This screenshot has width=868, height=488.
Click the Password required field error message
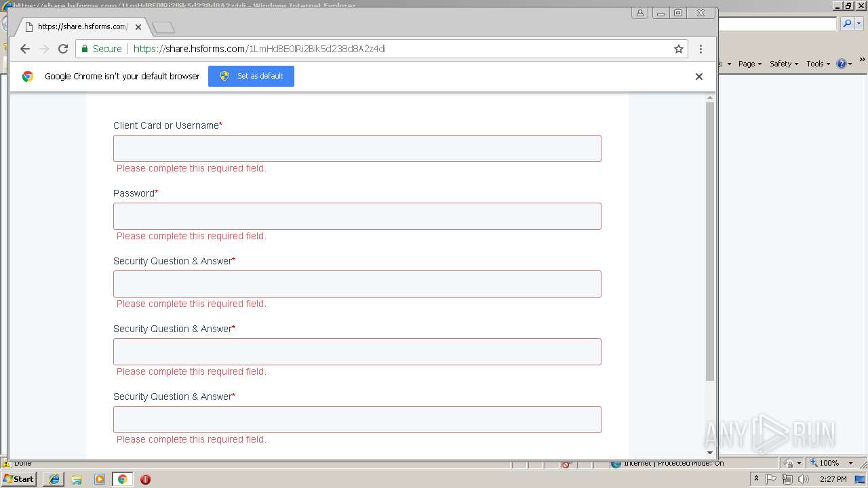pyautogui.click(x=191, y=236)
